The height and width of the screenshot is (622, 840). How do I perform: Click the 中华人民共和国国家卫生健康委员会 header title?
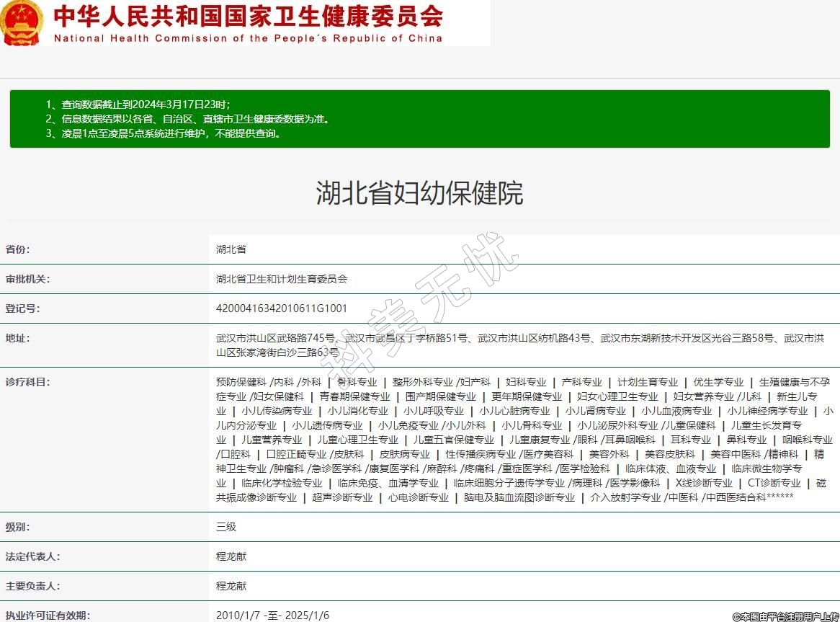click(x=249, y=16)
